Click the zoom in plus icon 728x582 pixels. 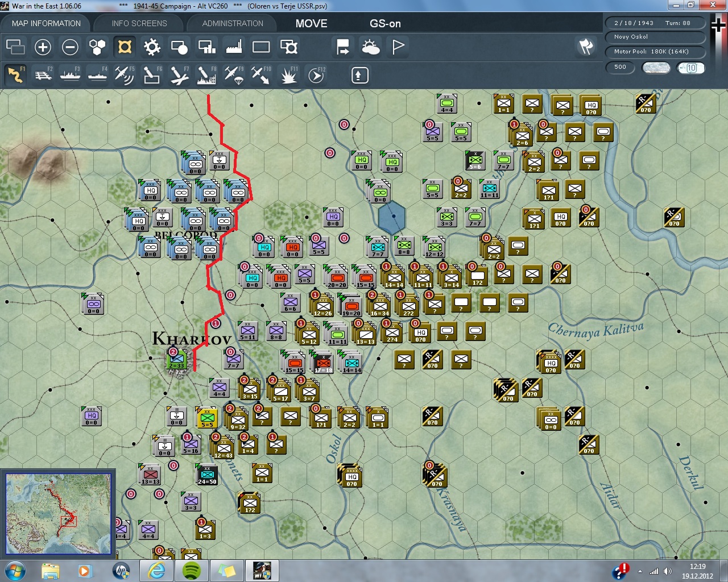[x=43, y=47]
